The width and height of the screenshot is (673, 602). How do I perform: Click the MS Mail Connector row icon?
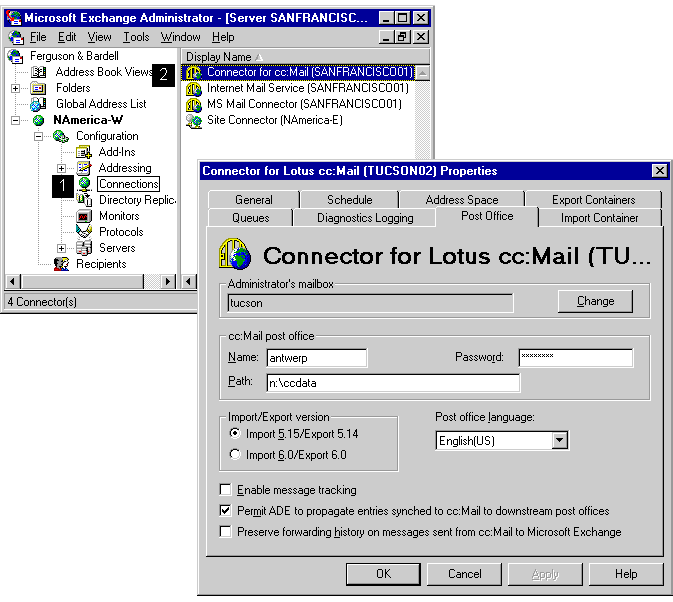194,105
